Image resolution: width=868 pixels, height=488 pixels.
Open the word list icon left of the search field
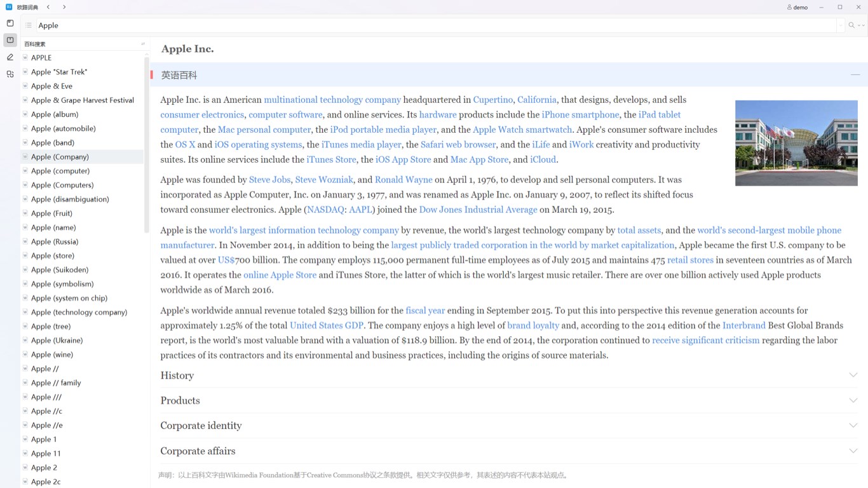click(29, 25)
